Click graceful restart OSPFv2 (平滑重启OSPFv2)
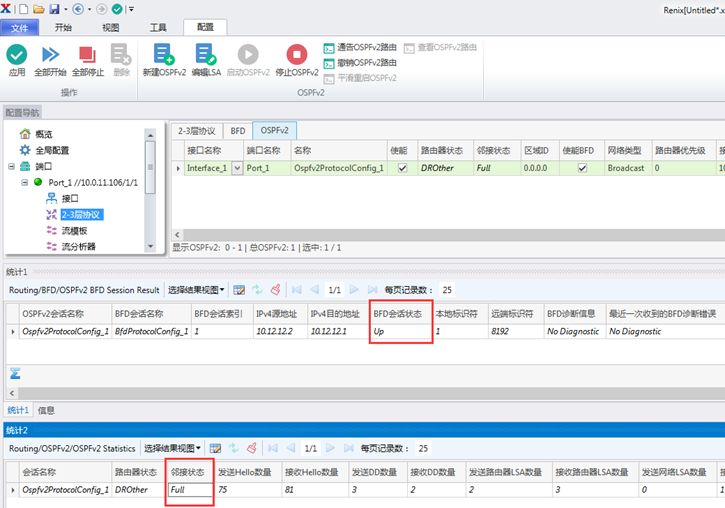The width and height of the screenshot is (725, 508). click(360, 78)
